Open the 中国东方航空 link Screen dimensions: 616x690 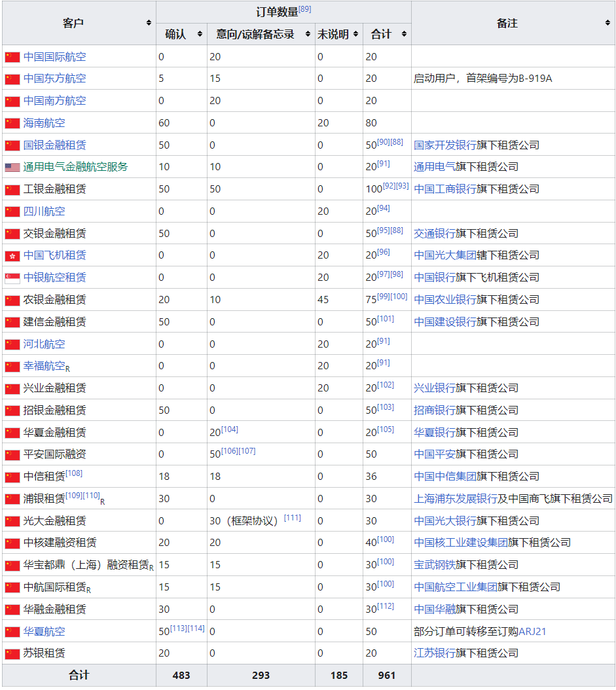(54, 79)
